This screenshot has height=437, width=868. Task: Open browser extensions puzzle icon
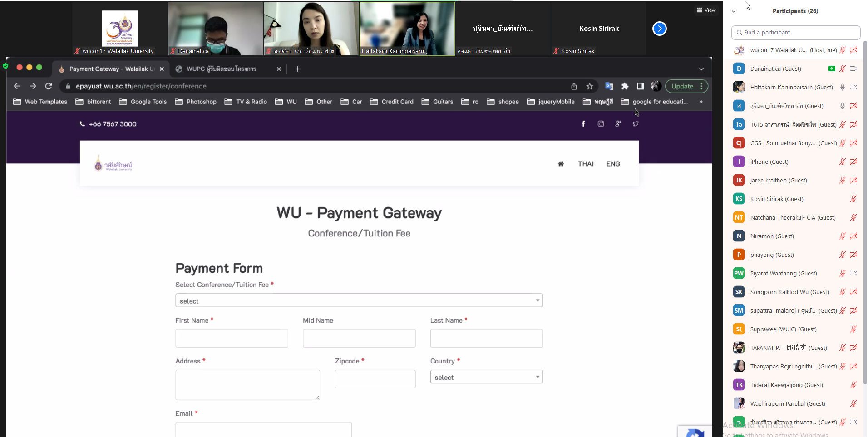[x=625, y=86]
